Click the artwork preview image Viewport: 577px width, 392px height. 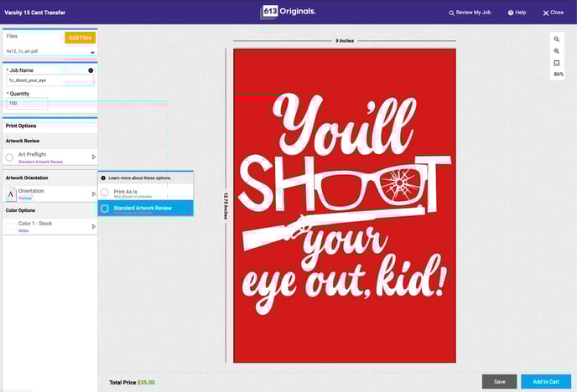coord(345,205)
